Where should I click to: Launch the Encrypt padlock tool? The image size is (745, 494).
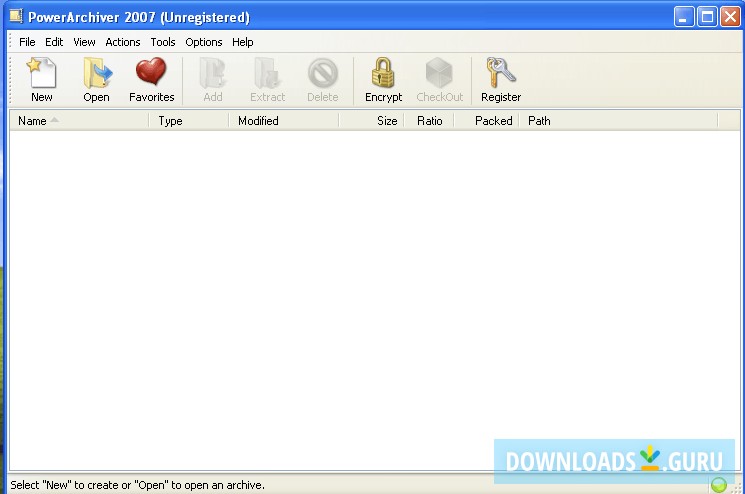(383, 80)
